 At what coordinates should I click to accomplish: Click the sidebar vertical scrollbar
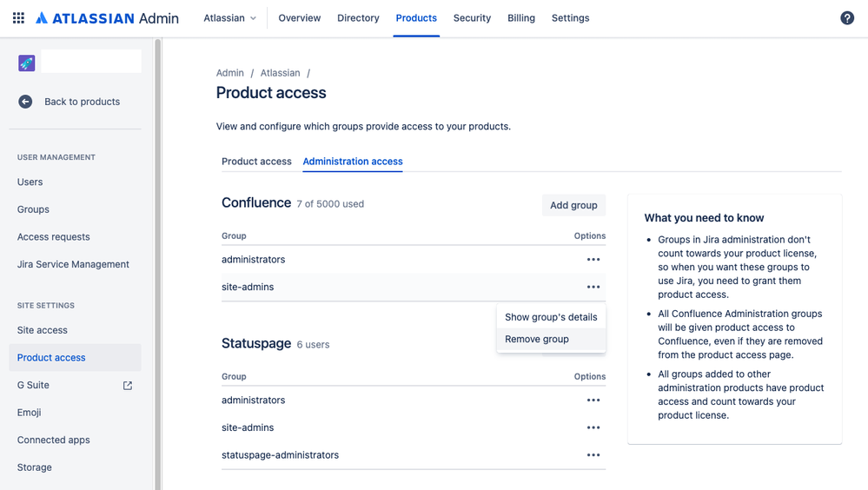[157, 261]
